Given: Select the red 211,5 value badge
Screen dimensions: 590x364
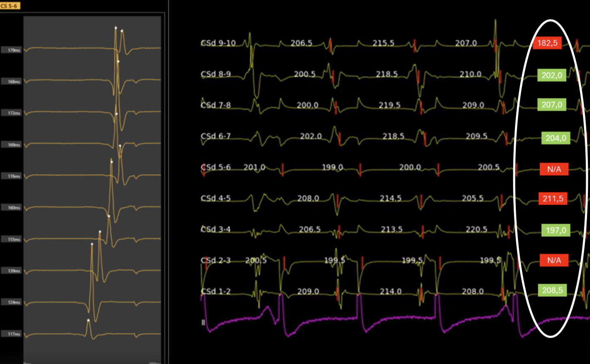Looking at the screenshot, I should pos(553,198).
